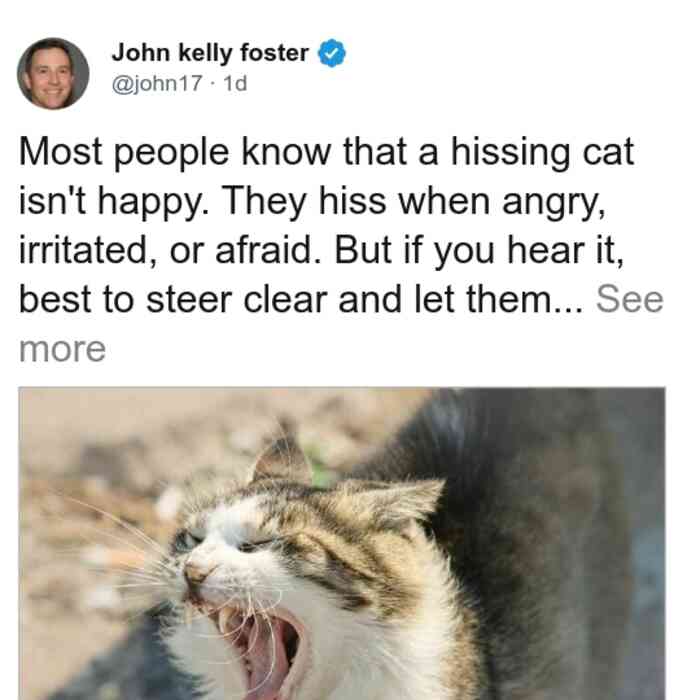The width and height of the screenshot is (700, 700).
Task: Click the line "isn't happy. They hiss when angry,"
Action: 312,202
